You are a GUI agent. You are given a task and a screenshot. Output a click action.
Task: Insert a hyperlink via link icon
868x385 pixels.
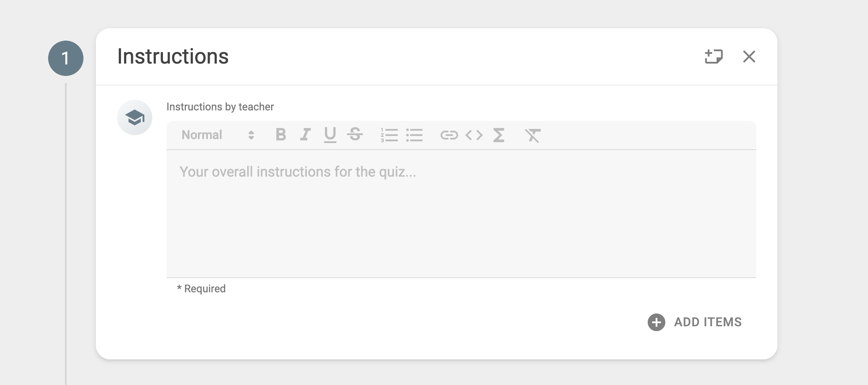click(x=449, y=135)
